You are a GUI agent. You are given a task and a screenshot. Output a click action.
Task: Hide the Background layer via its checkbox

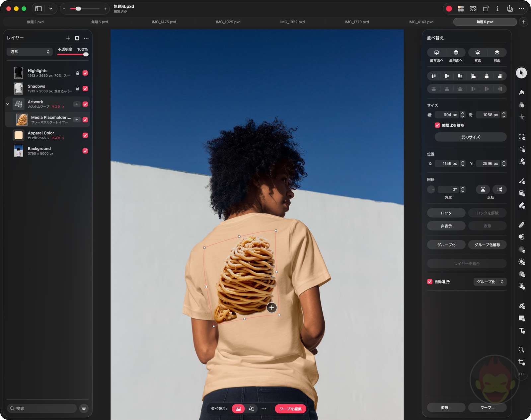(x=85, y=151)
